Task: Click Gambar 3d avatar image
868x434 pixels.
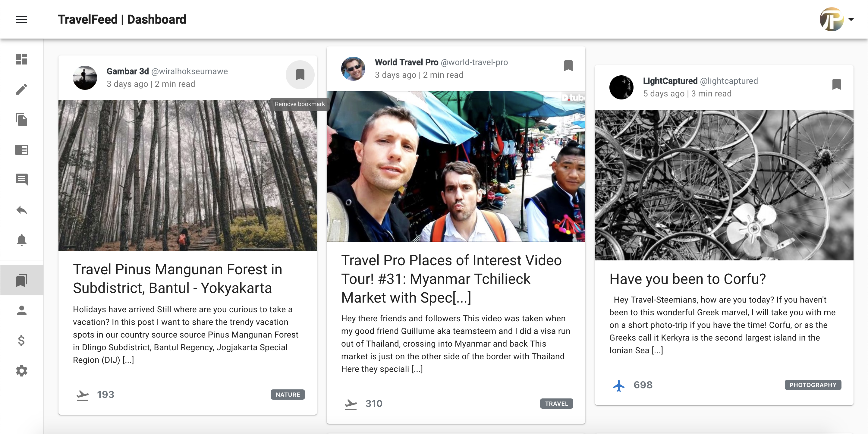Action: click(x=85, y=77)
